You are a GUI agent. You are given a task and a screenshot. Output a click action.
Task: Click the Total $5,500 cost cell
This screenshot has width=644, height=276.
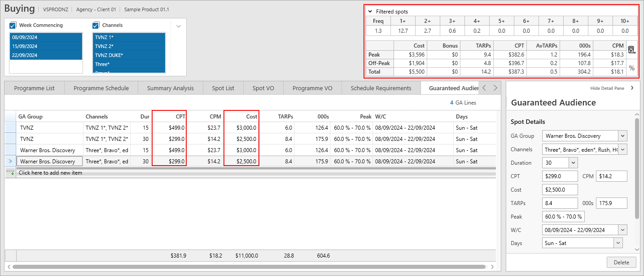pos(410,72)
